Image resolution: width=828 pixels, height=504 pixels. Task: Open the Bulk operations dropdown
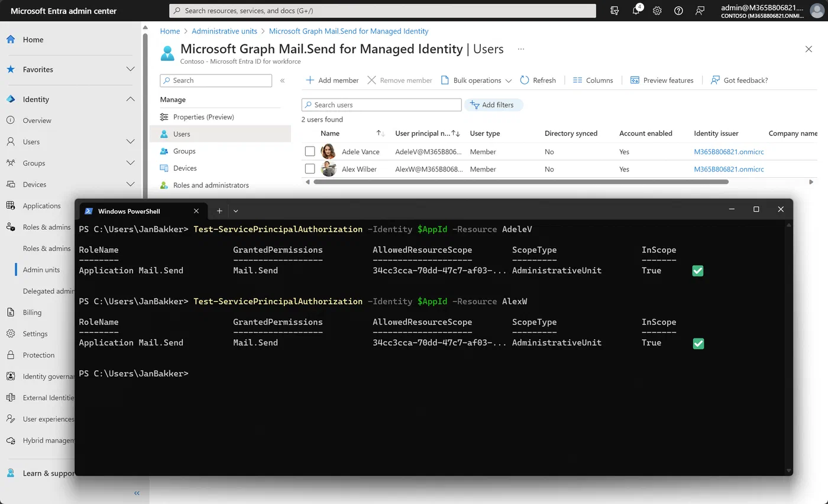[477, 80]
